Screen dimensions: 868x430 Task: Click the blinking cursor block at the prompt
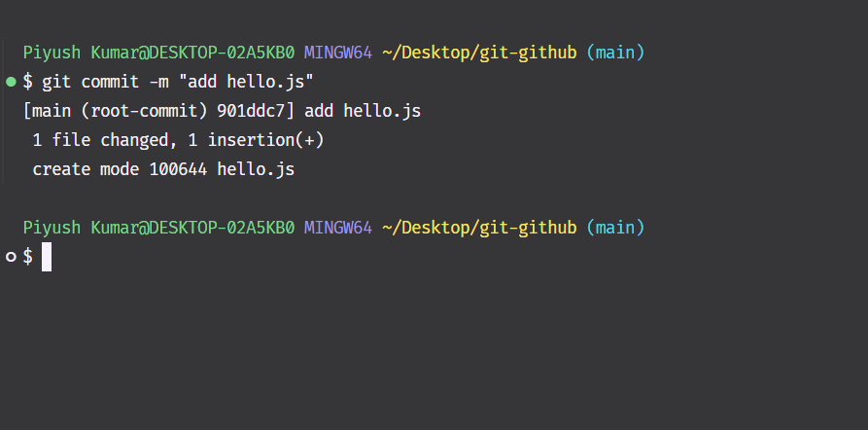click(47, 257)
